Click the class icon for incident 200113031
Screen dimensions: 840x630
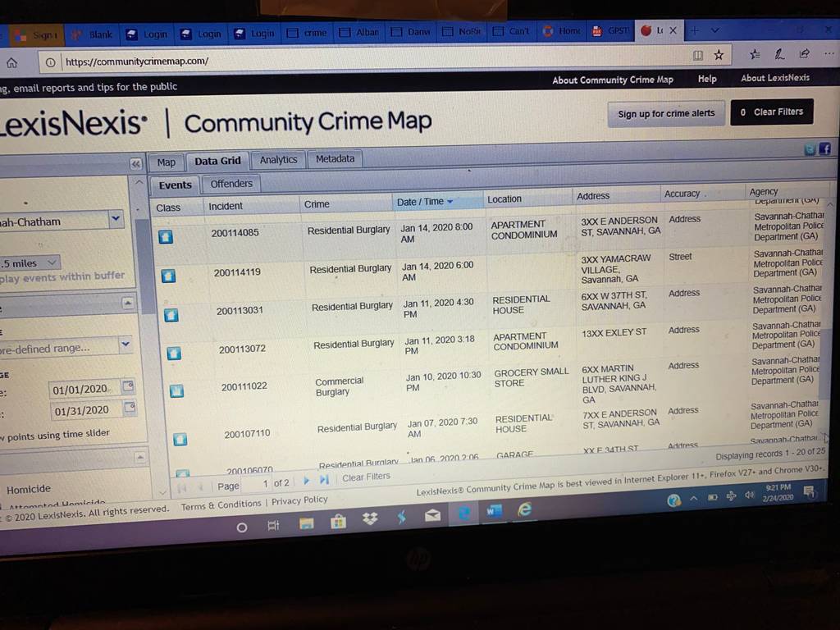(x=171, y=314)
